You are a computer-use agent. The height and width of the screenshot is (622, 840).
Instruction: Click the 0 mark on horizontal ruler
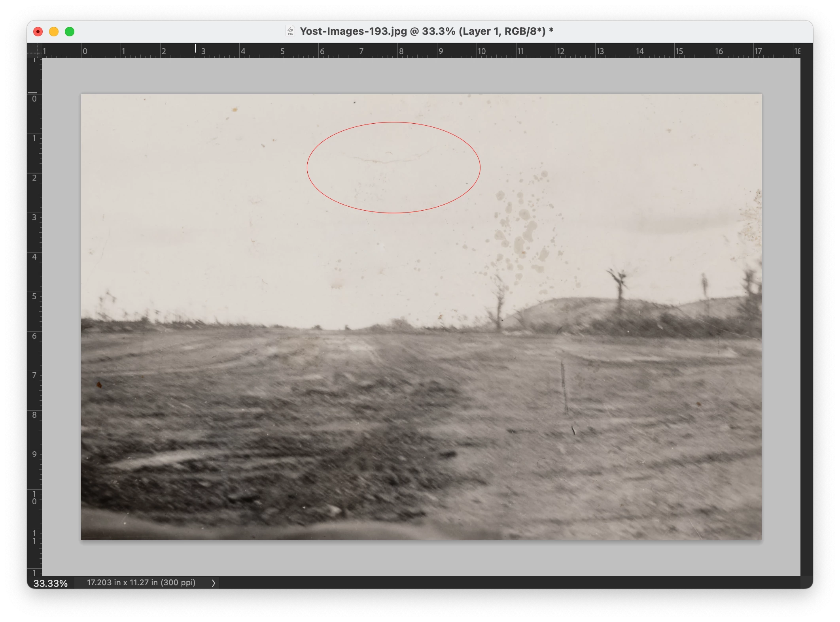[85, 51]
